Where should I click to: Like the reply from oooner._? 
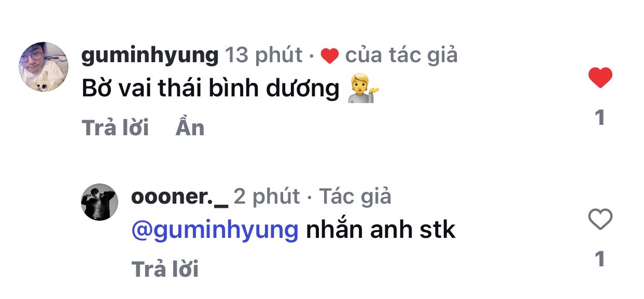(600, 220)
